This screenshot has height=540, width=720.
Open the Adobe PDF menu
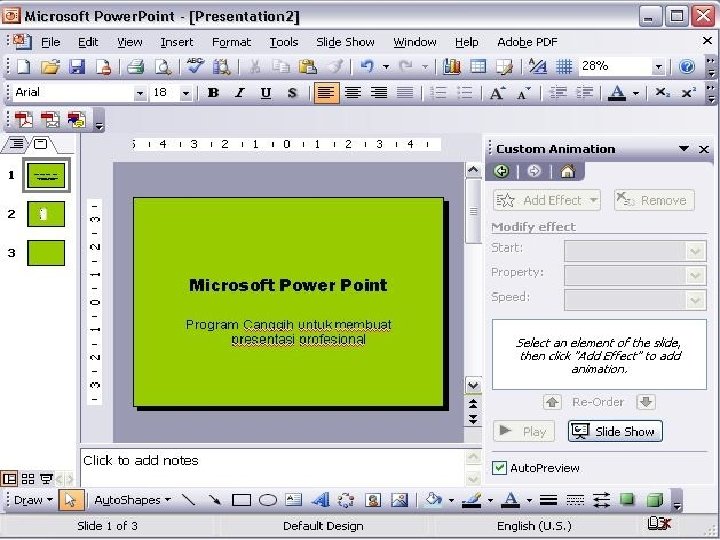click(x=527, y=42)
